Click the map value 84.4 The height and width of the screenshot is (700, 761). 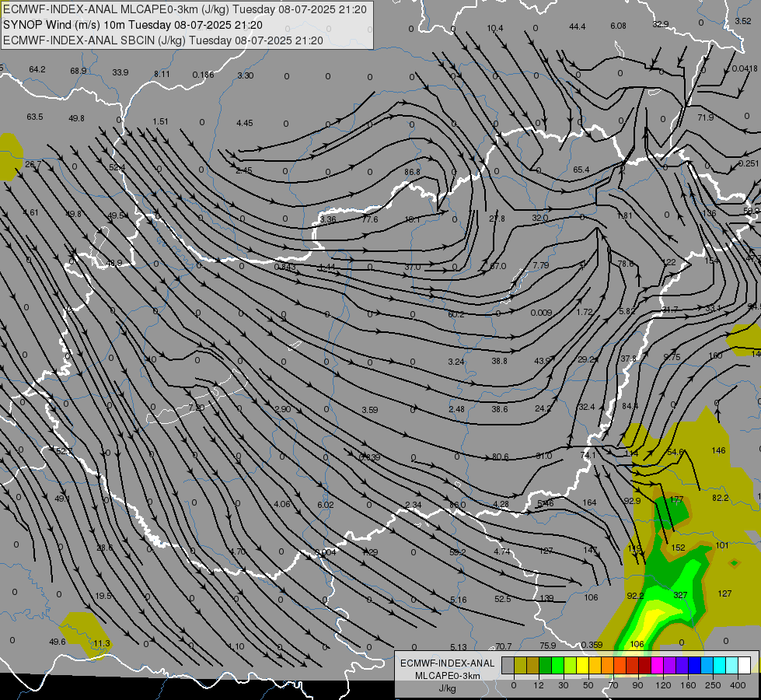click(x=630, y=406)
